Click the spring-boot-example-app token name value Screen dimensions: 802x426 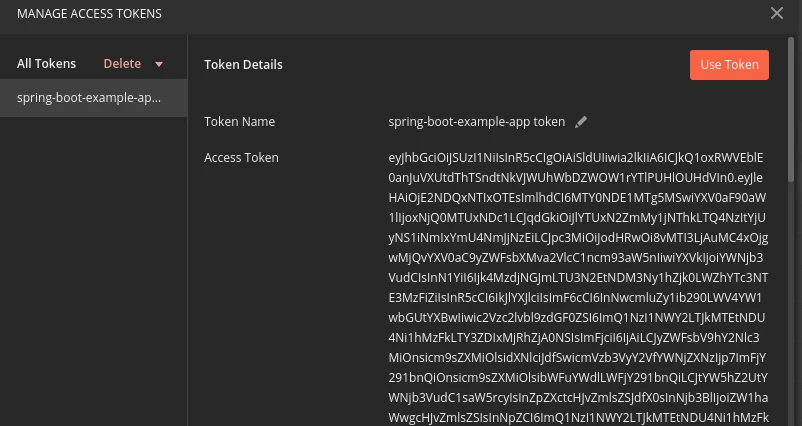(476, 122)
